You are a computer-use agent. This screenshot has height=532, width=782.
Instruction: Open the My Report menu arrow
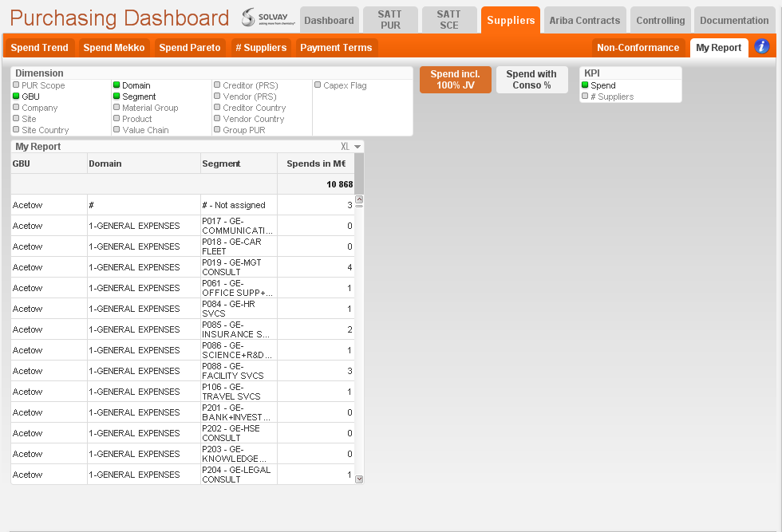(357, 147)
